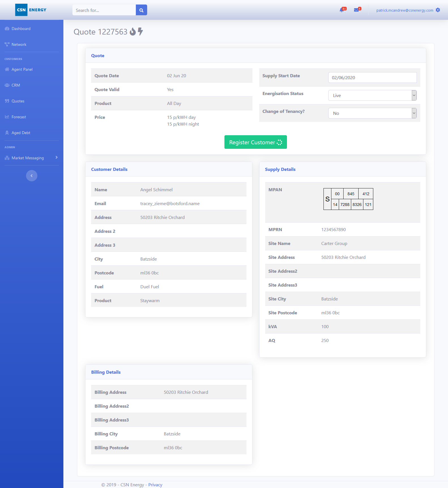
Task: Expand the Market Messaging submenu
Action: (31, 158)
